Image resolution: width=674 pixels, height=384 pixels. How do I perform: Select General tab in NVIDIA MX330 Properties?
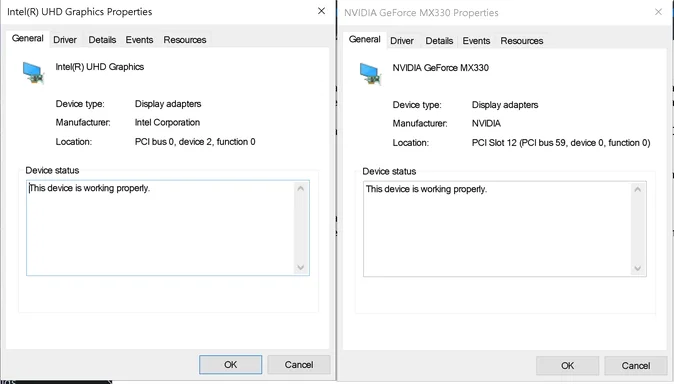365,39
